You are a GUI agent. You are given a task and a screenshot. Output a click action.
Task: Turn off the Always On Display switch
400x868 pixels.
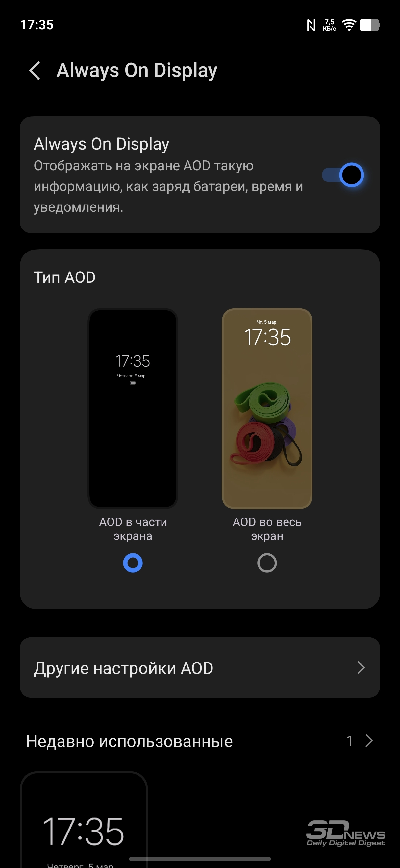pos(343,175)
